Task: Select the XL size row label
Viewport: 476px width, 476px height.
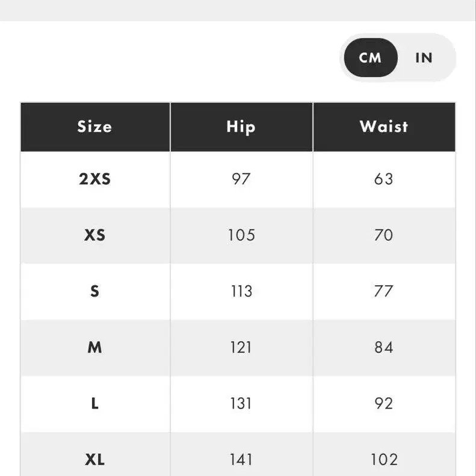Action: pos(94,460)
